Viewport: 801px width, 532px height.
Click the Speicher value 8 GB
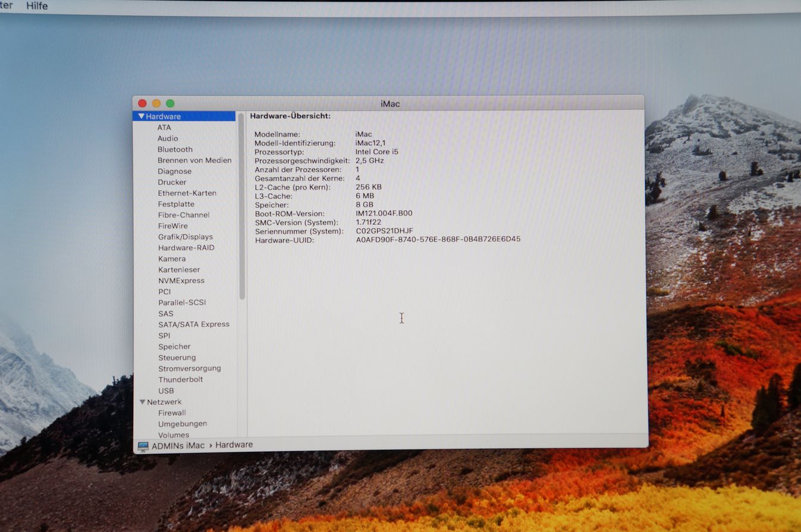click(365, 204)
